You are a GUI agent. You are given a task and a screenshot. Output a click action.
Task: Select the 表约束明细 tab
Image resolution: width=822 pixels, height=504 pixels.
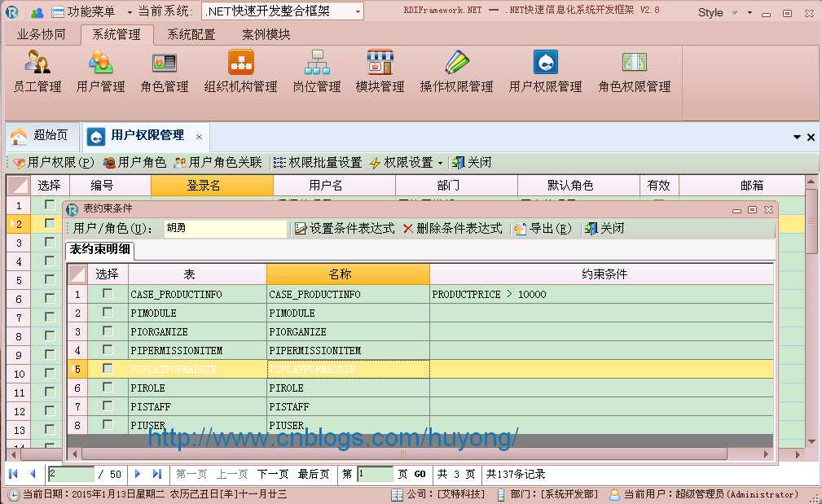(99, 249)
